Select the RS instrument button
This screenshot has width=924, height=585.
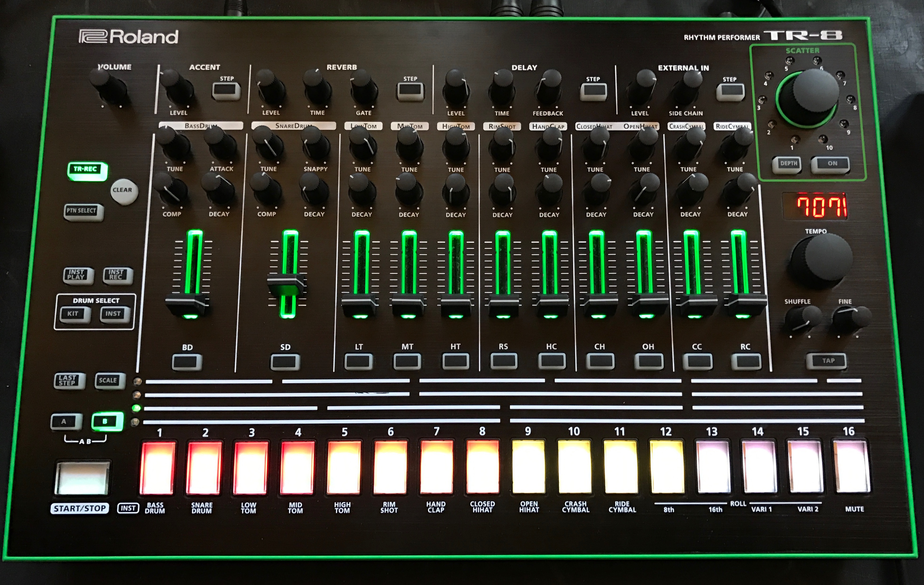(504, 361)
